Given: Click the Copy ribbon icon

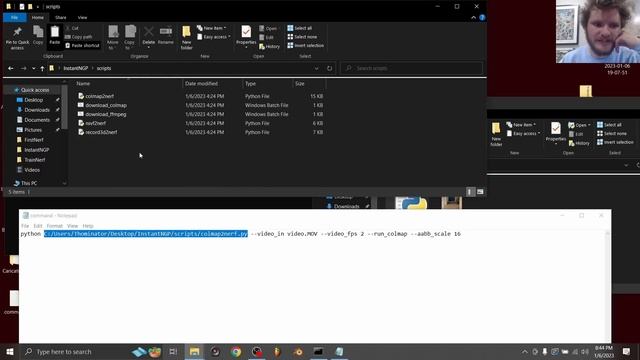Looking at the screenshot, I should pyautogui.click(x=38, y=36).
